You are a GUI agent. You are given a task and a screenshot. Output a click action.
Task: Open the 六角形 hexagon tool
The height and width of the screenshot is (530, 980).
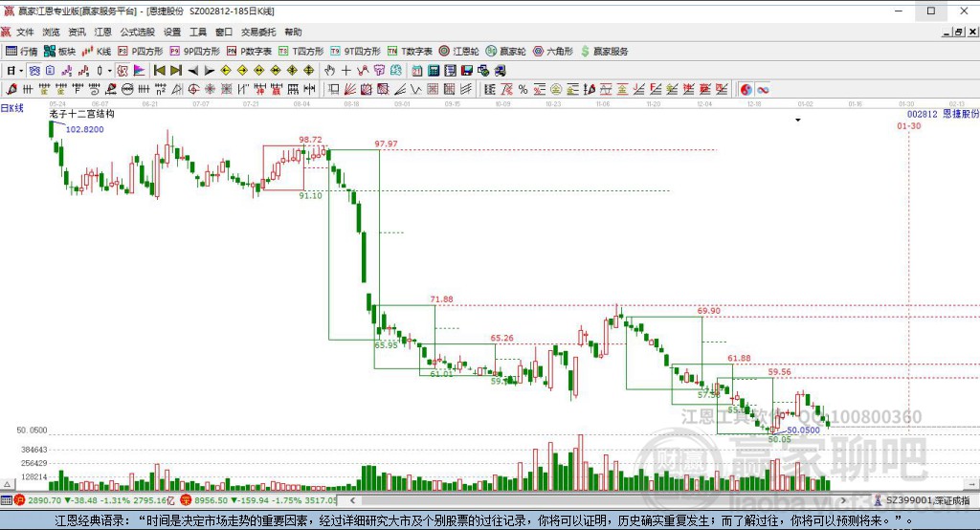pyautogui.click(x=553, y=52)
